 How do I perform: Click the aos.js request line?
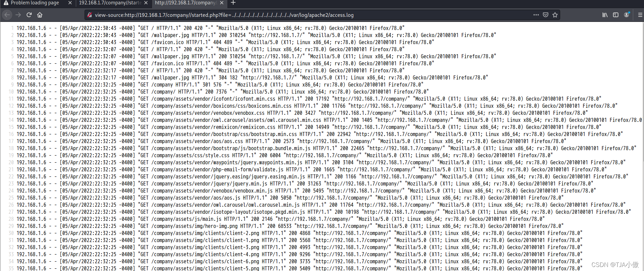(290, 198)
